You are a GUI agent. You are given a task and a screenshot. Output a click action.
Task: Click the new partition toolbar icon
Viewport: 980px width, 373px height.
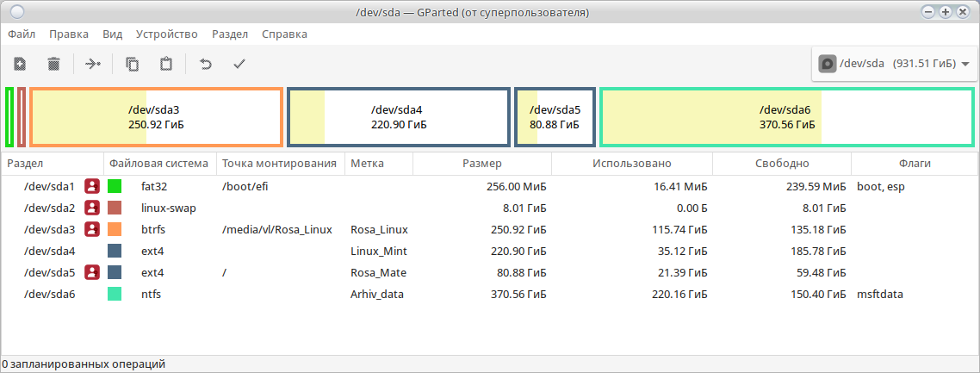(x=20, y=64)
